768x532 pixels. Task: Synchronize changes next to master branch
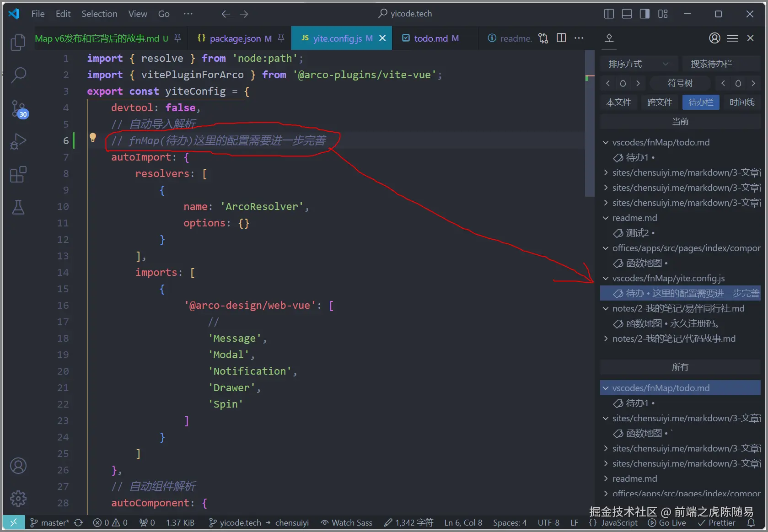pyautogui.click(x=78, y=522)
